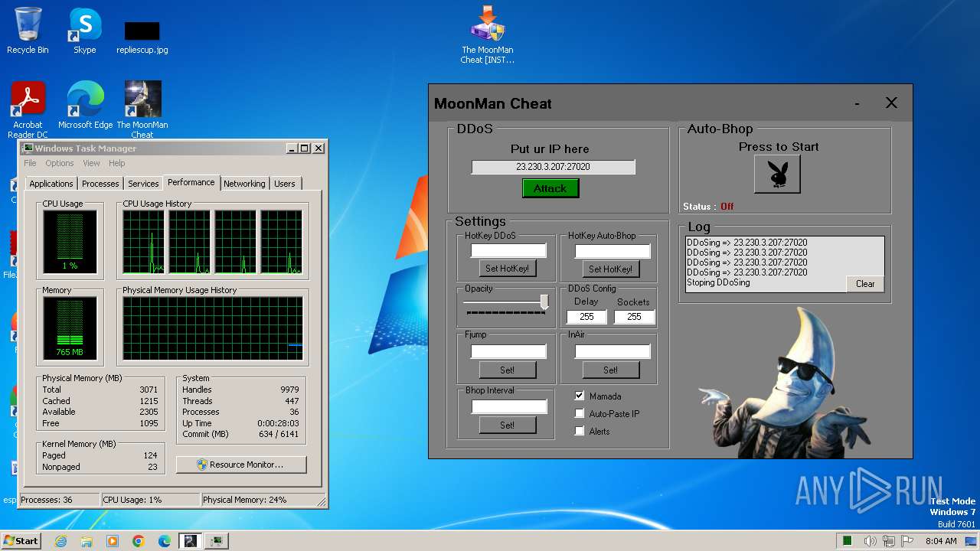
Task: Click Set button under InAir
Action: click(610, 370)
